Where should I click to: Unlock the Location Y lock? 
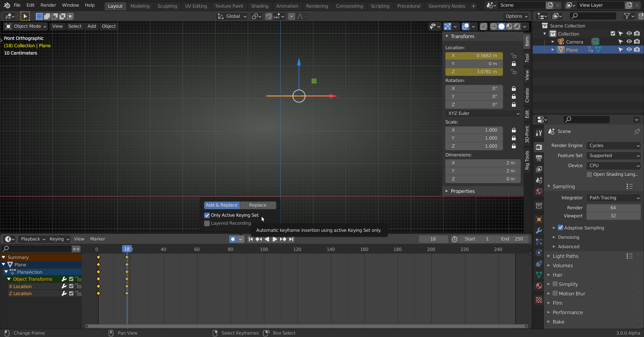514,64
